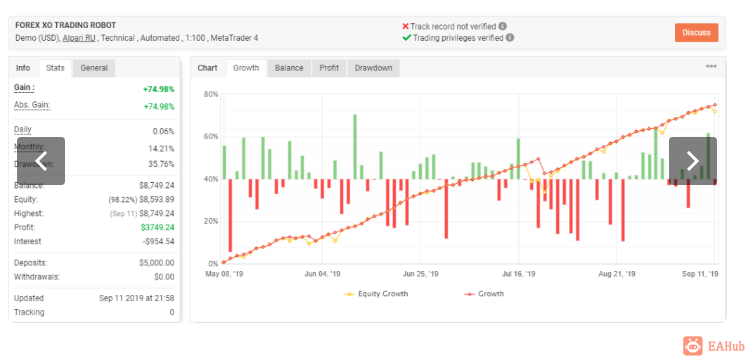Click the Equity $8,593.89 value
Screen dimensions: 754x361
(158, 199)
